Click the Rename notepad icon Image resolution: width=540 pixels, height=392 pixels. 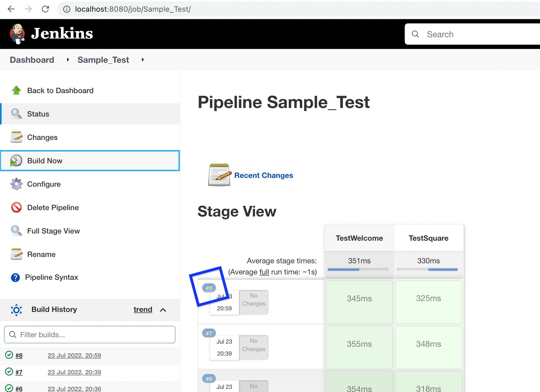point(17,254)
